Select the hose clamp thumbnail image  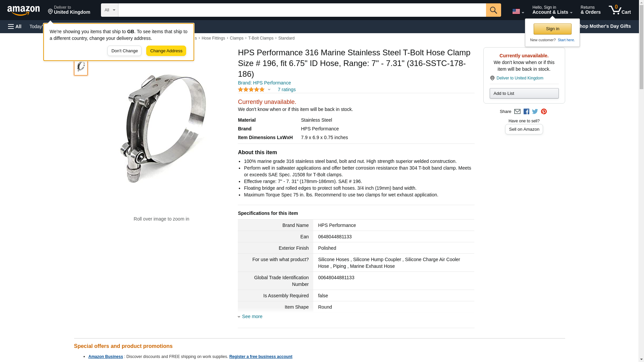81,66
